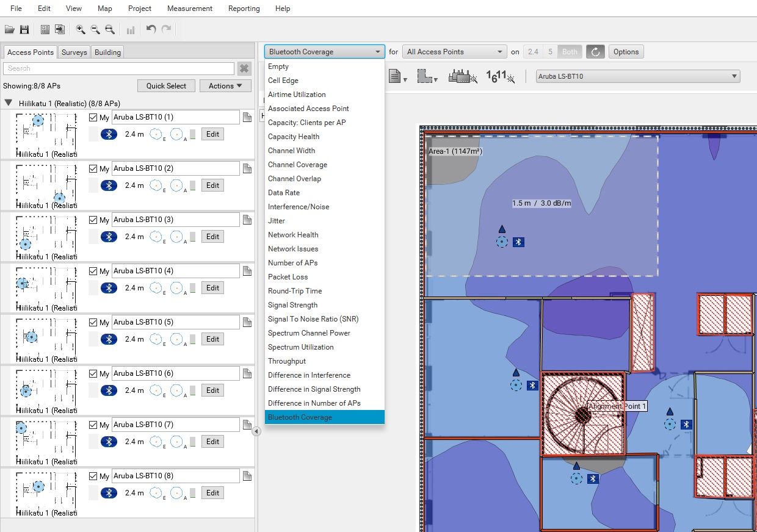
Task: Click the Bluetooth badge of Aruba LS-BT10 (7)
Action: [109, 442]
